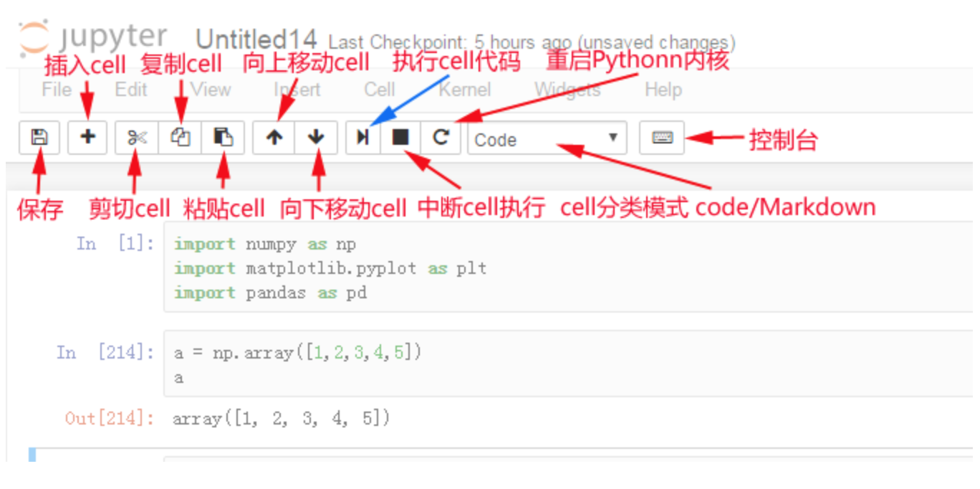Open the File menu
The image size is (980, 489).
(57, 90)
